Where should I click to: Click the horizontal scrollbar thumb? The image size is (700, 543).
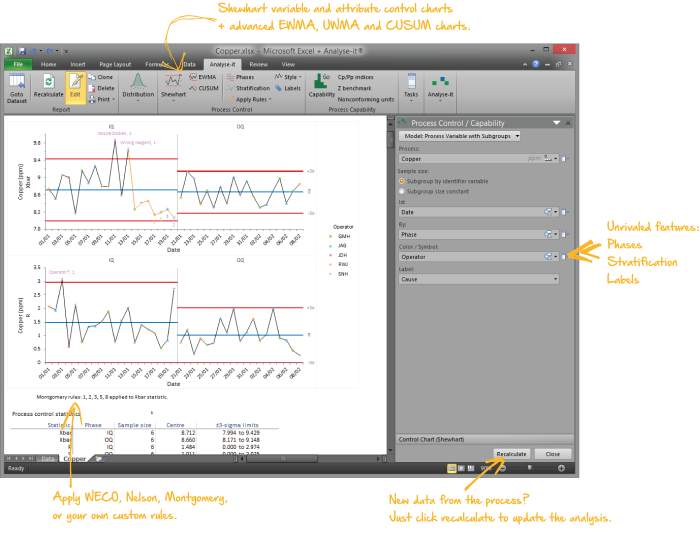coord(282,459)
